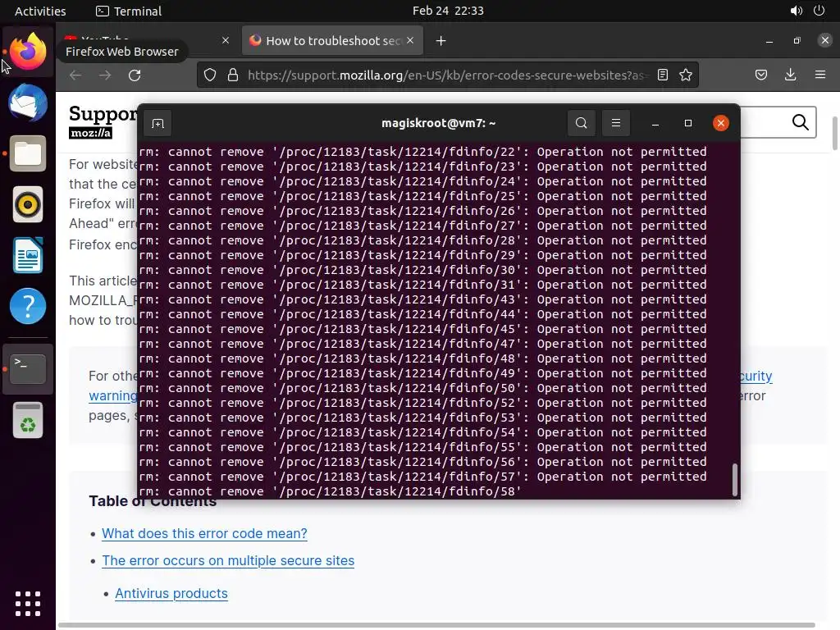This screenshot has height=630, width=840.
Task: Toggle Firefox reader view icon
Action: click(663, 75)
